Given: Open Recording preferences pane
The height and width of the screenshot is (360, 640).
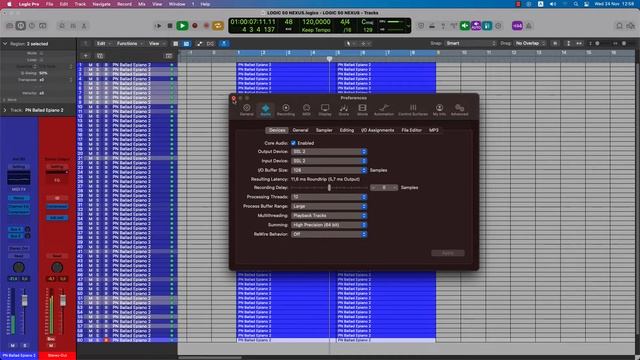Looking at the screenshot, I should [x=286, y=110].
